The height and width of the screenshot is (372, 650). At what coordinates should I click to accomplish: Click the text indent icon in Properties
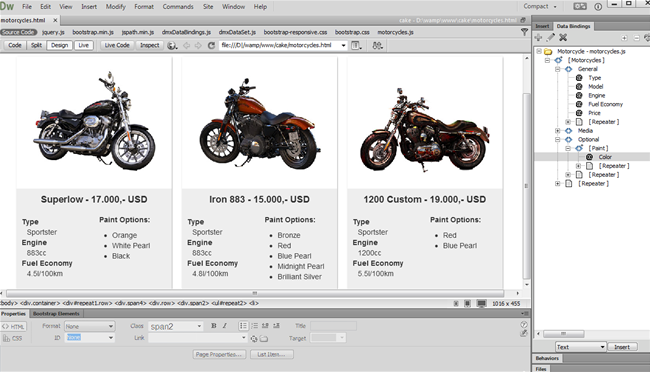pos(276,326)
